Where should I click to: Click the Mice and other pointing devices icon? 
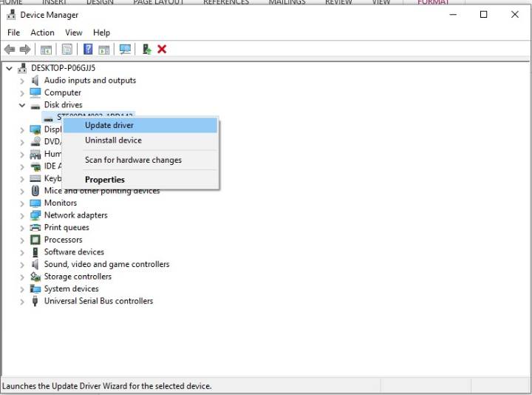[35, 191]
